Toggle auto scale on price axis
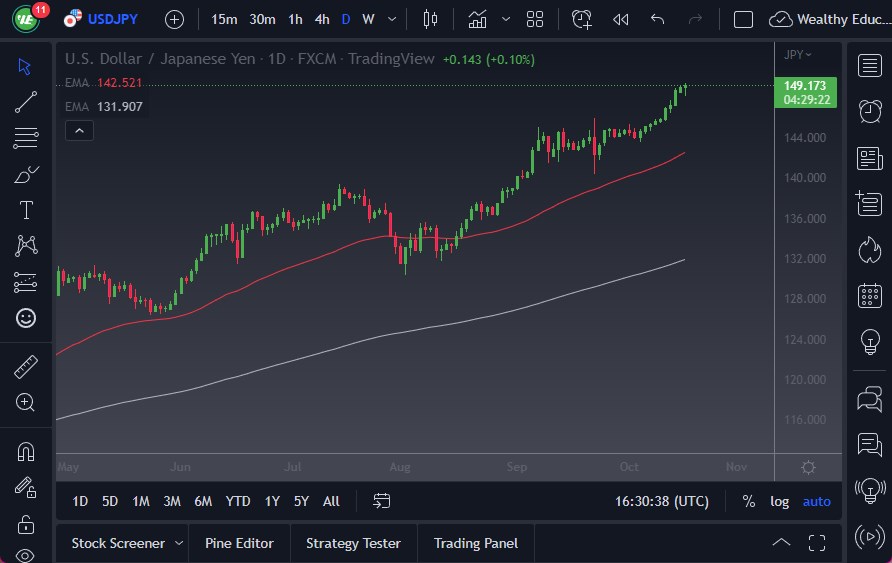892x563 pixels. 816,501
